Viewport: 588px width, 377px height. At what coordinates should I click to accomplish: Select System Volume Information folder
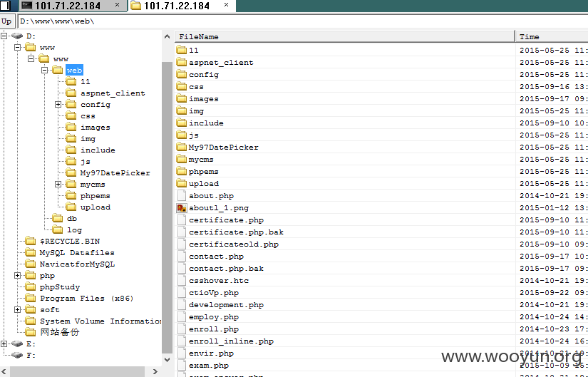100,321
